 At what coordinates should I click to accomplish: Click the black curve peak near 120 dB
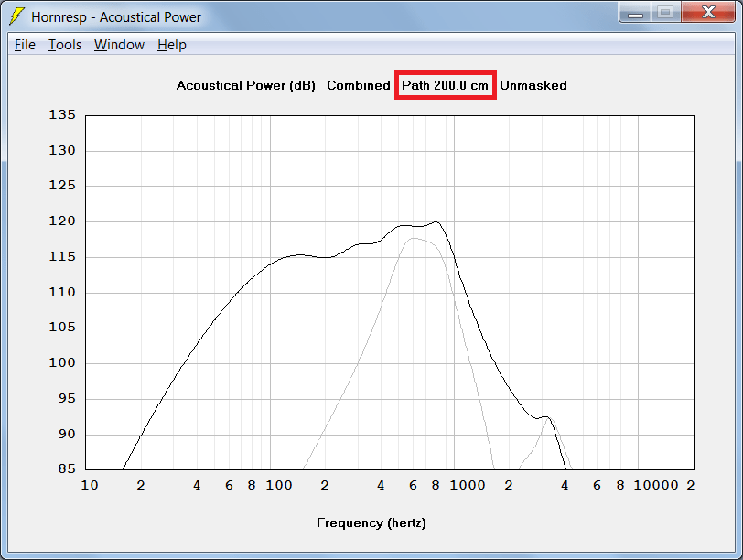point(436,221)
